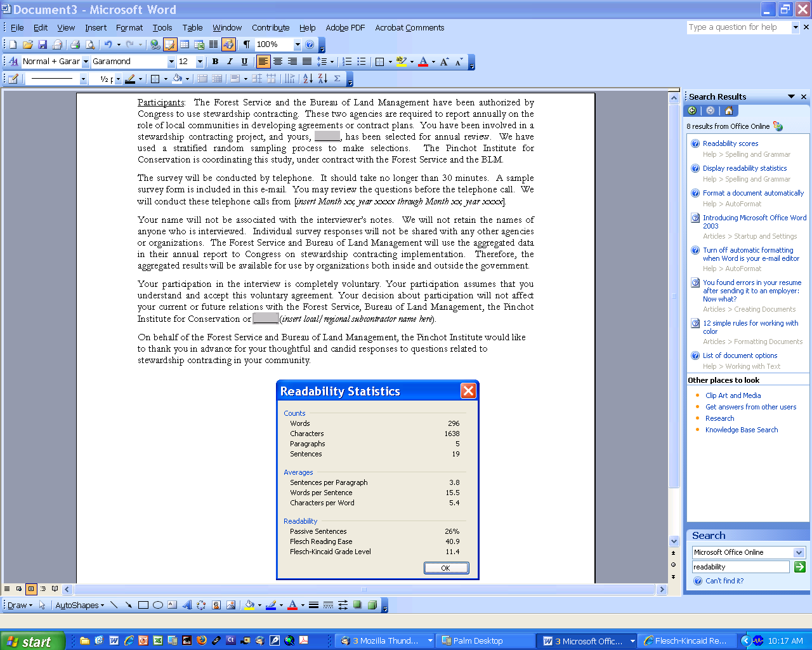Click the Grow Font icon
This screenshot has width=812, height=650.
point(444,62)
